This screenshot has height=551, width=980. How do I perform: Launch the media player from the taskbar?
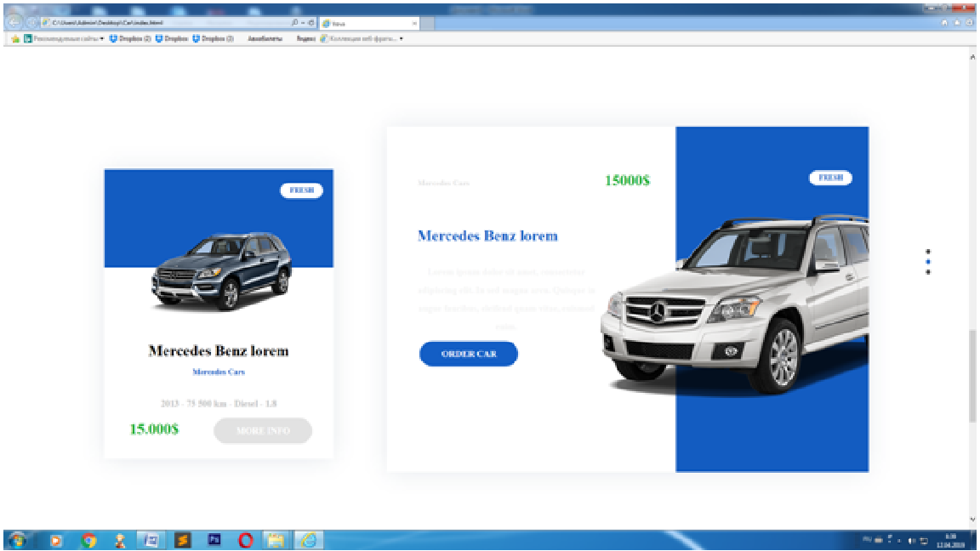tap(55, 541)
